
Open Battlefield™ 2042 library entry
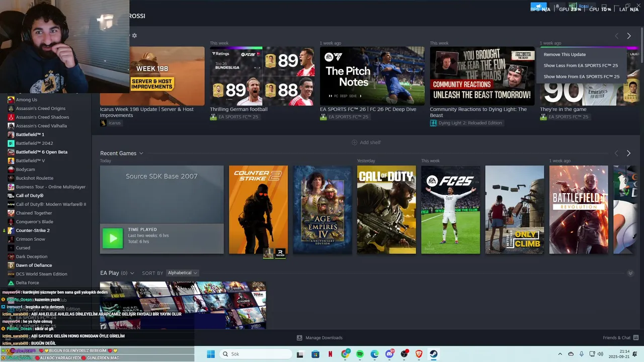point(34,143)
